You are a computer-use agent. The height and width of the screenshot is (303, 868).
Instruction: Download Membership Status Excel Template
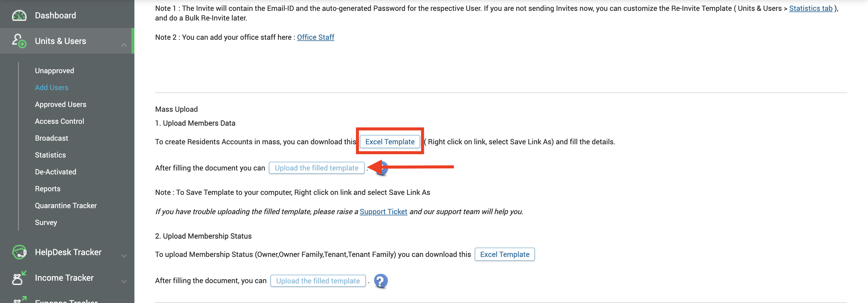point(505,254)
